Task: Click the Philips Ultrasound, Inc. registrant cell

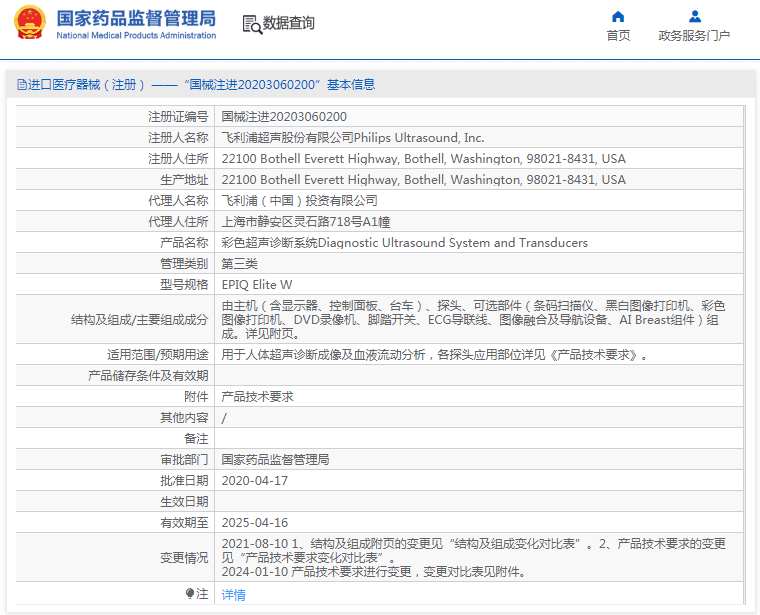Action: coord(352,138)
